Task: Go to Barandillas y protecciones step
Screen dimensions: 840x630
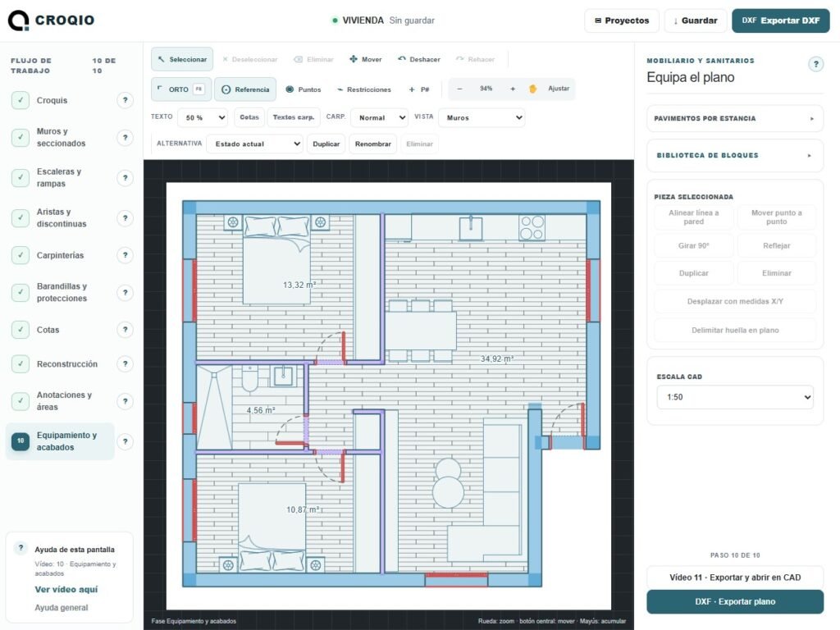Action: (x=62, y=293)
